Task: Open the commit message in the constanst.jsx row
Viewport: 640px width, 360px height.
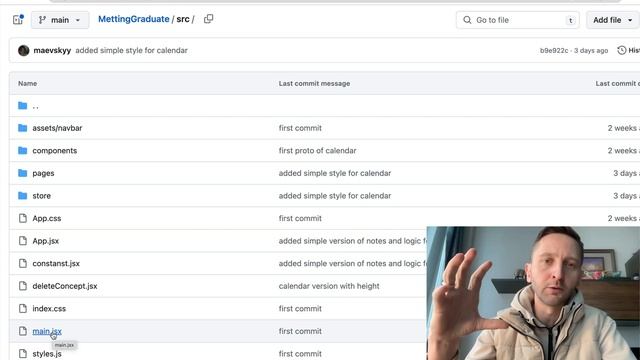Action: tap(353, 264)
